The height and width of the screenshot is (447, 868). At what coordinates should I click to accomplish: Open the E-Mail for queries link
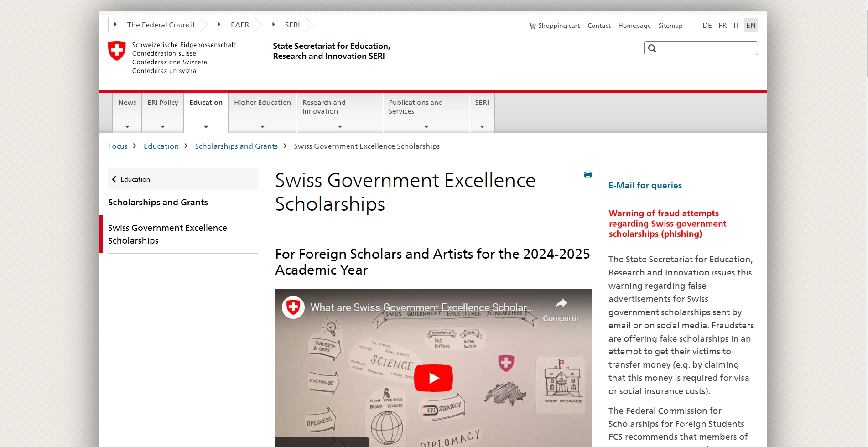click(x=645, y=186)
